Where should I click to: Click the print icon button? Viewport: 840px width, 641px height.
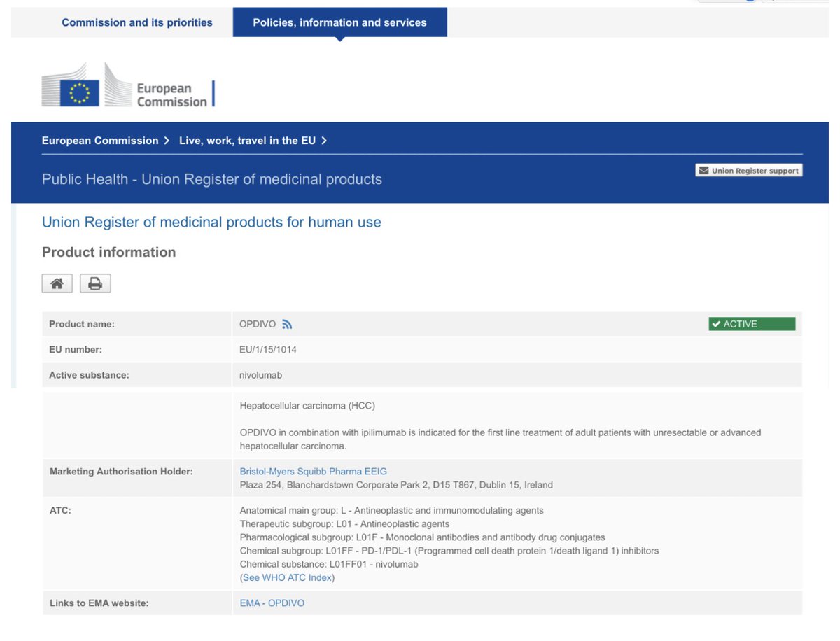coord(95,283)
